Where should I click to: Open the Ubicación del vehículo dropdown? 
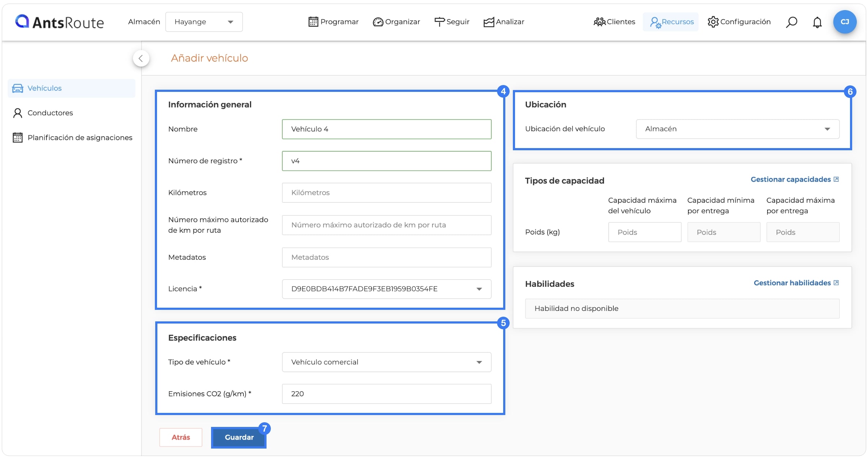[x=737, y=129]
